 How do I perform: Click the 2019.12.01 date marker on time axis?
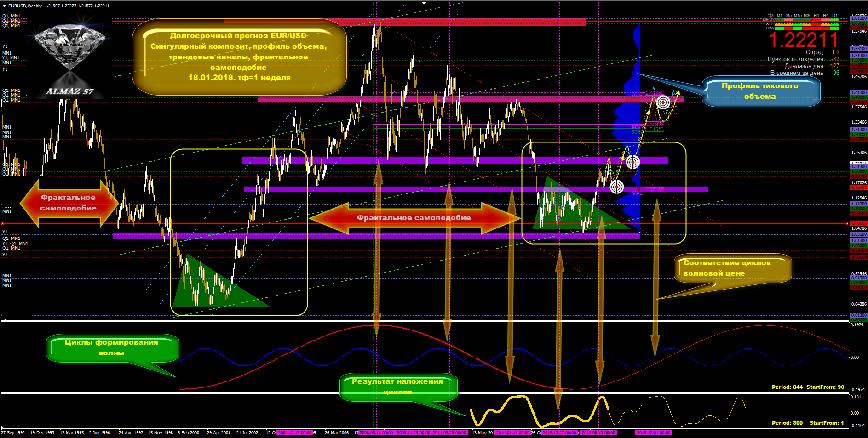tap(654, 433)
